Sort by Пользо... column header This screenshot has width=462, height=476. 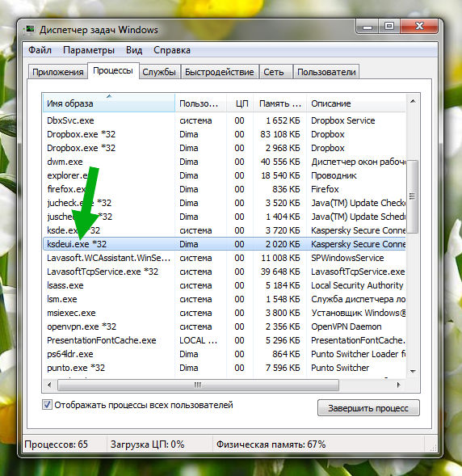coord(201,103)
